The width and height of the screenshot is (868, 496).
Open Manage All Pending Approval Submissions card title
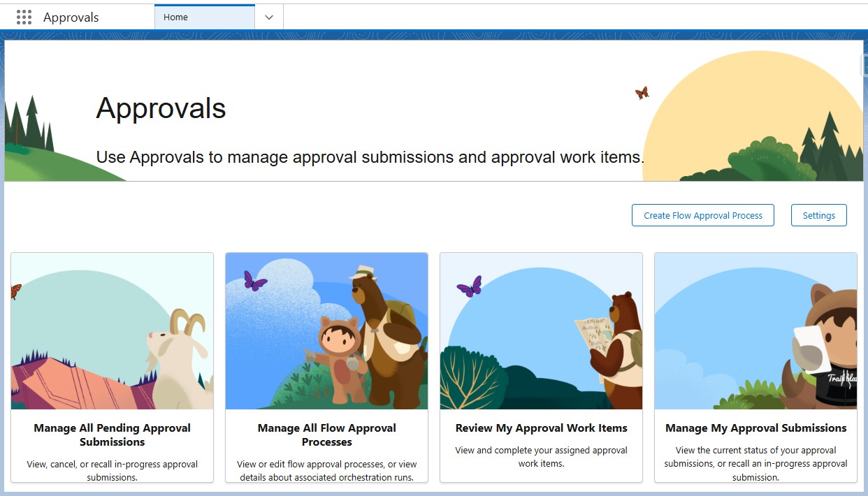(x=112, y=435)
